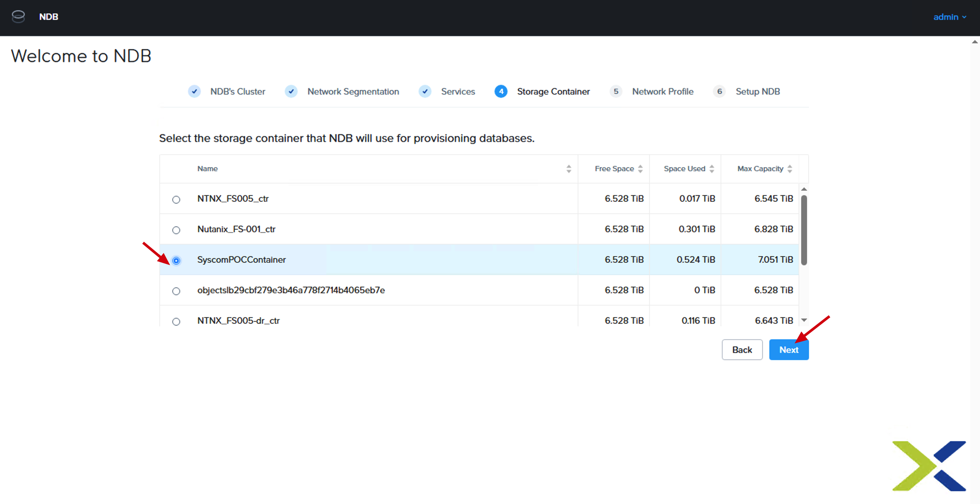Click the 6.643 TiB max capacity value

pyautogui.click(x=774, y=321)
